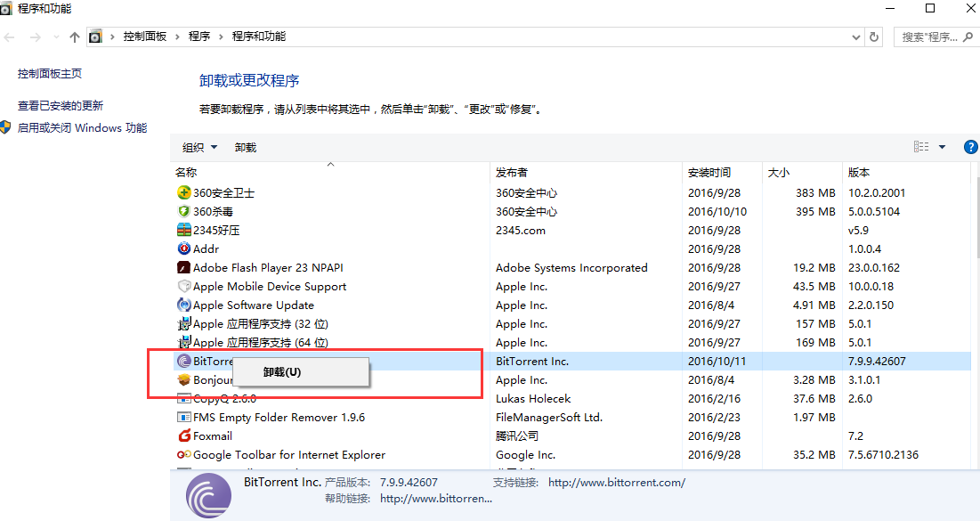This screenshot has height=521, width=980.
Task: Click the change view layout icon
Action: click(x=921, y=146)
